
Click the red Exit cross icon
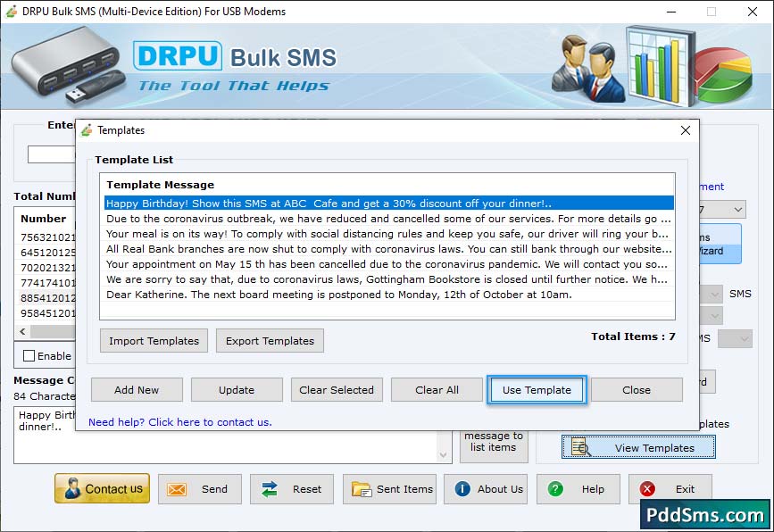click(x=647, y=488)
